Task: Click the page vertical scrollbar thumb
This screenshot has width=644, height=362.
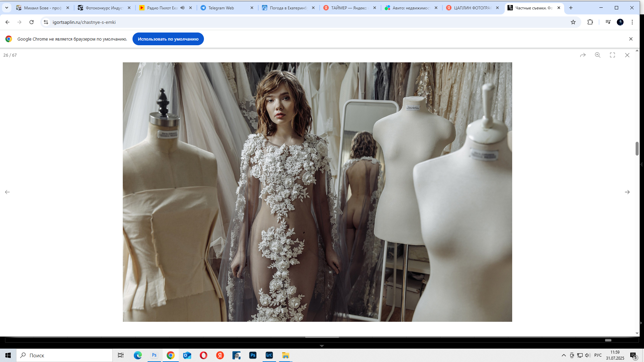Action: 637,148
